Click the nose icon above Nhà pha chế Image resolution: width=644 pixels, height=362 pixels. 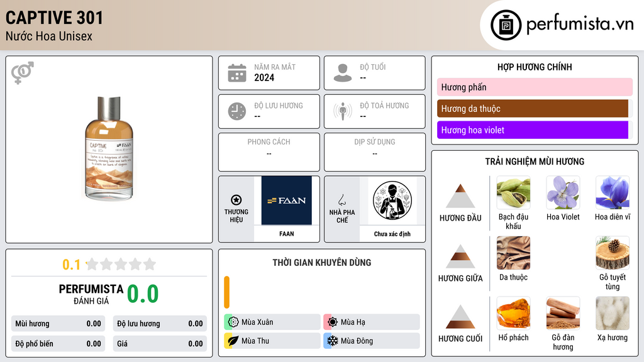(341, 200)
